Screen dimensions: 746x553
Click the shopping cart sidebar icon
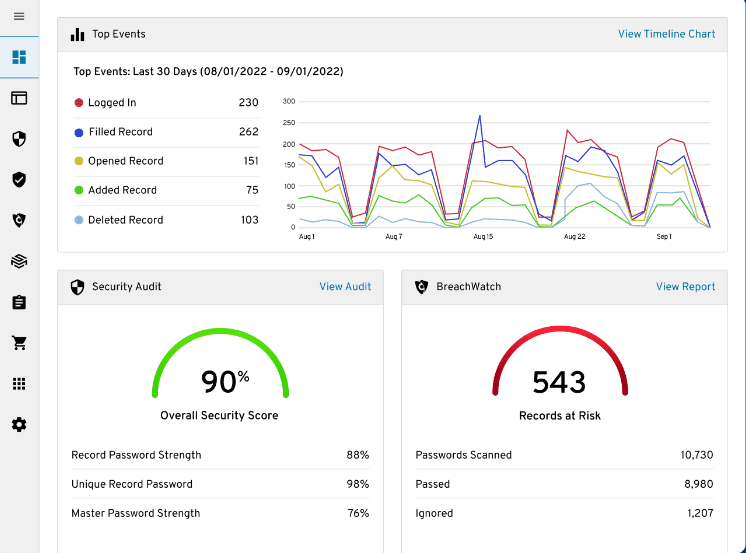click(x=19, y=343)
